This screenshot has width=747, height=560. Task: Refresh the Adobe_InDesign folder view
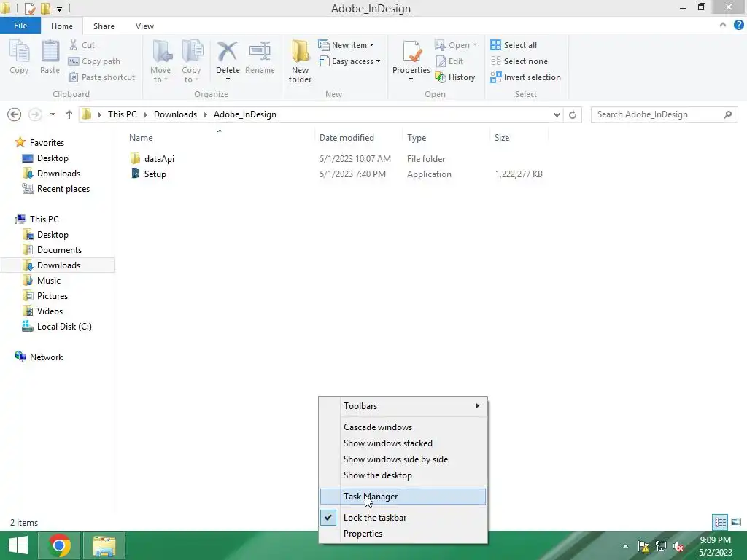click(573, 114)
